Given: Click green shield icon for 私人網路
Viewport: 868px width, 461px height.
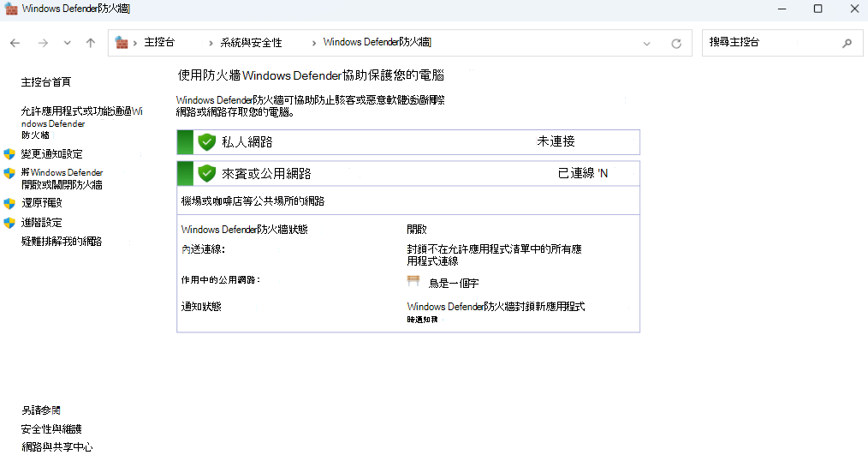Looking at the screenshot, I should coord(206,142).
